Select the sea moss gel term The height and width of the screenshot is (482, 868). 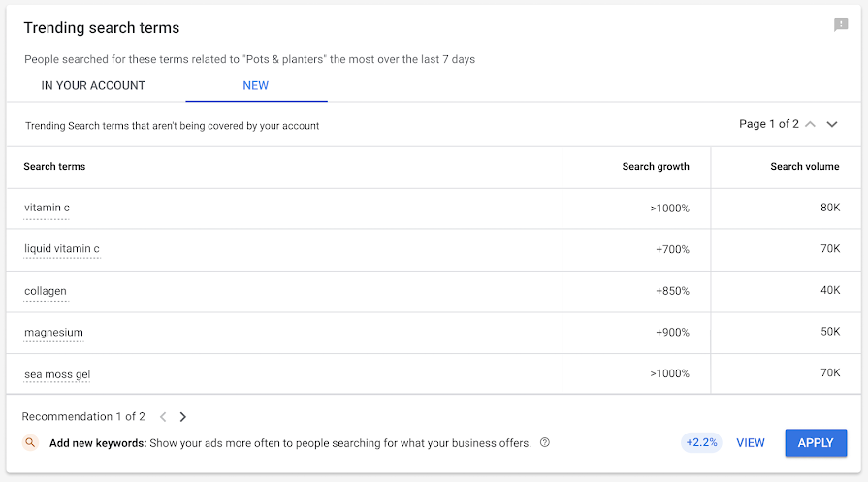(57, 374)
